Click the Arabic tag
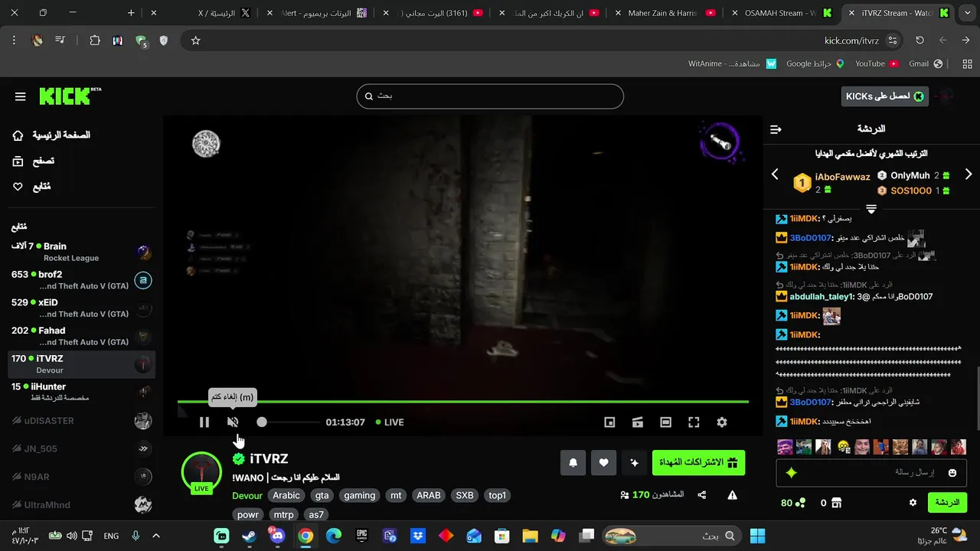The image size is (980, 551). [286, 495]
